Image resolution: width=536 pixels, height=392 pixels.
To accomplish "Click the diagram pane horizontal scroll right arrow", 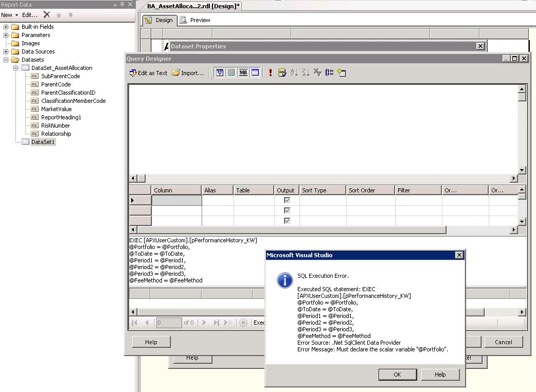I will click(514, 178).
